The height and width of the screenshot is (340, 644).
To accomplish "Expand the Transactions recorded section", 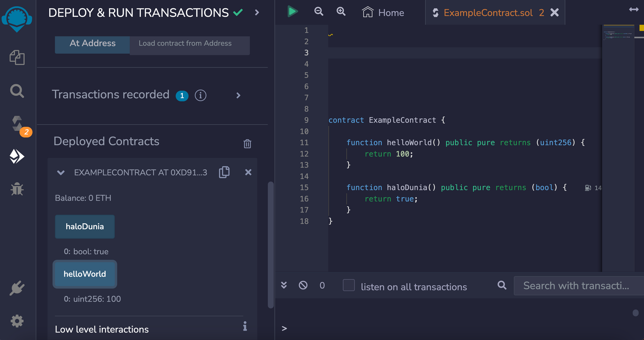I will [238, 95].
